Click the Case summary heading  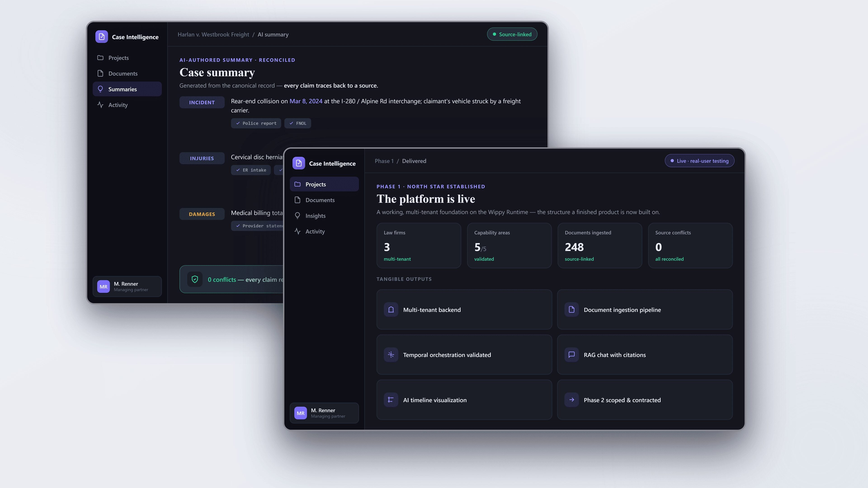pos(217,72)
